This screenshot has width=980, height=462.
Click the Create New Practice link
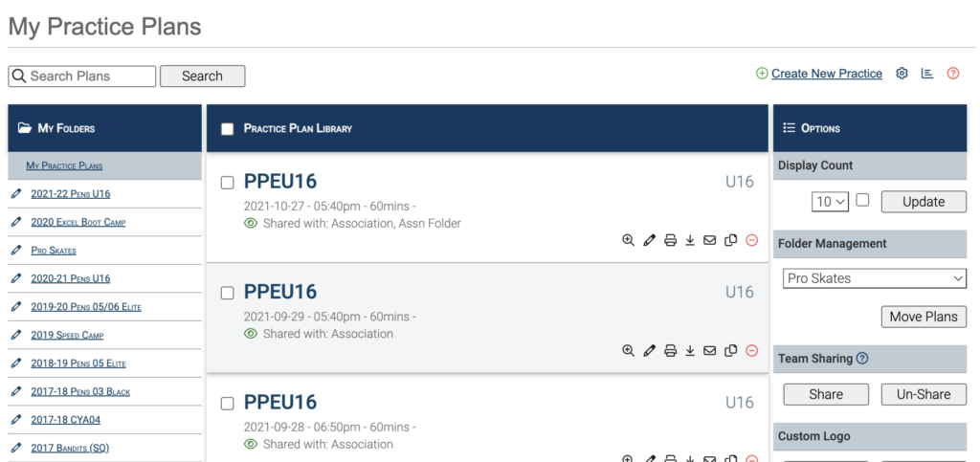point(826,74)
